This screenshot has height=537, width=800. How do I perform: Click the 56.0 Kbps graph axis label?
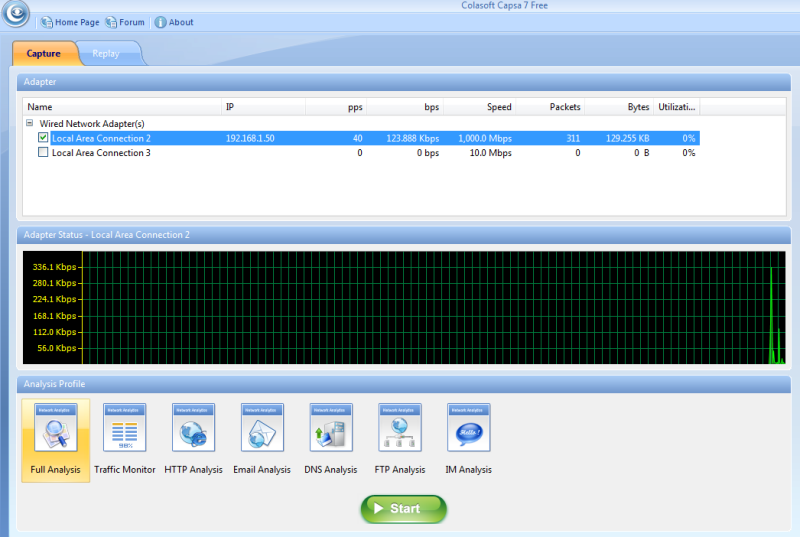56,348
